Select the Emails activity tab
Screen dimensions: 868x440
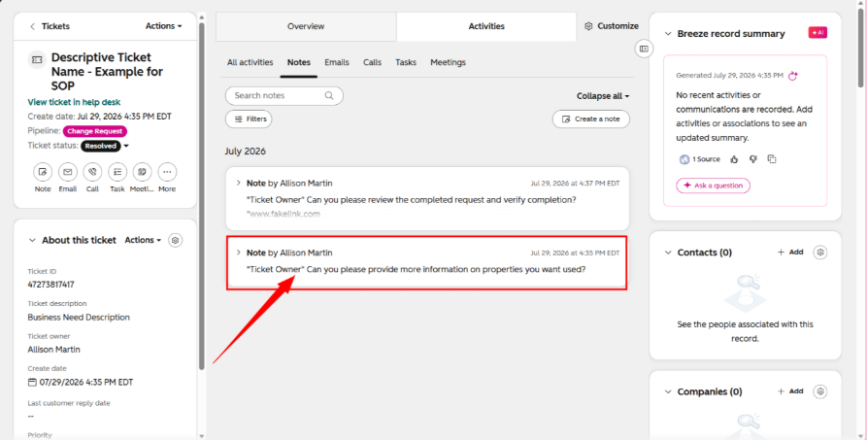[x=337, y=62]
